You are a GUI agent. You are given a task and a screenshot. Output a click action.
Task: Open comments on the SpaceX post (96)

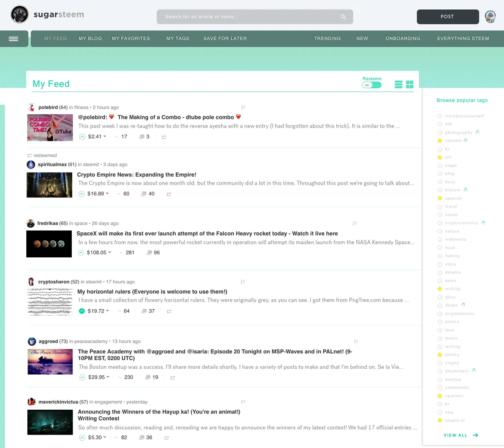153,253
